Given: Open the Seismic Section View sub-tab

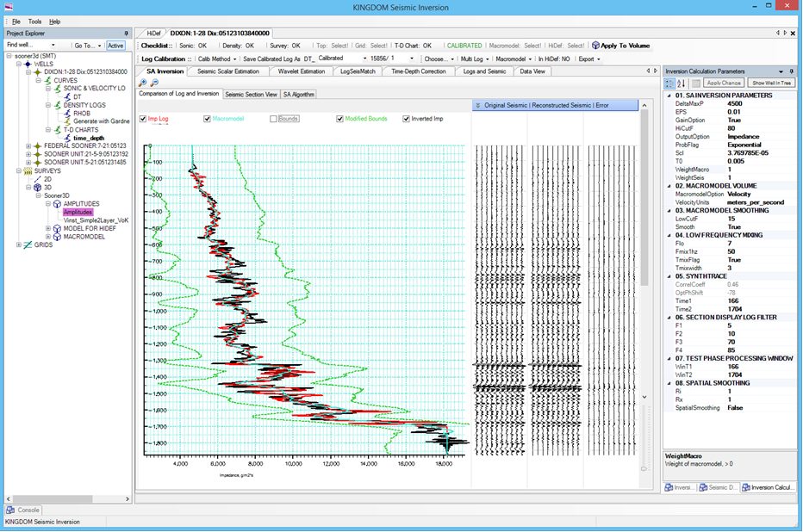Looking at the screenshot, I should click(x=251, y=94).
